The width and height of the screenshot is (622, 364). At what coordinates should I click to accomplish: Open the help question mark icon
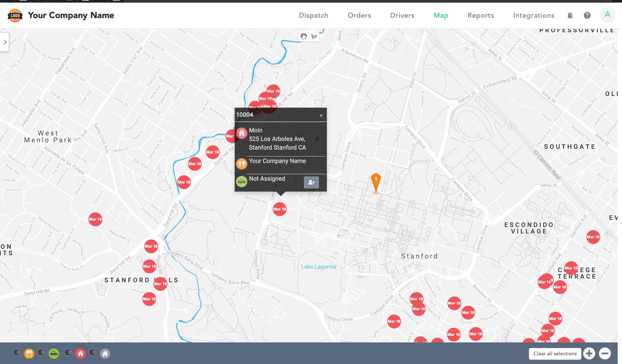pos(587,16)
